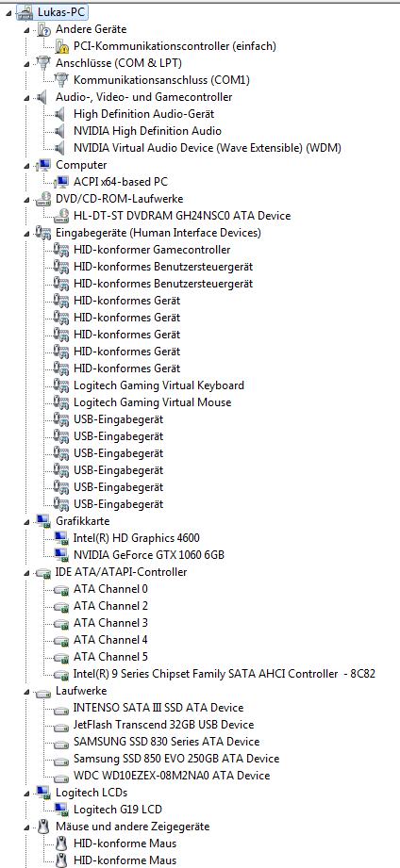400x868 pixels.
Task: Click the Logitech G19 LCD device icon
Action: coord(61,810)
